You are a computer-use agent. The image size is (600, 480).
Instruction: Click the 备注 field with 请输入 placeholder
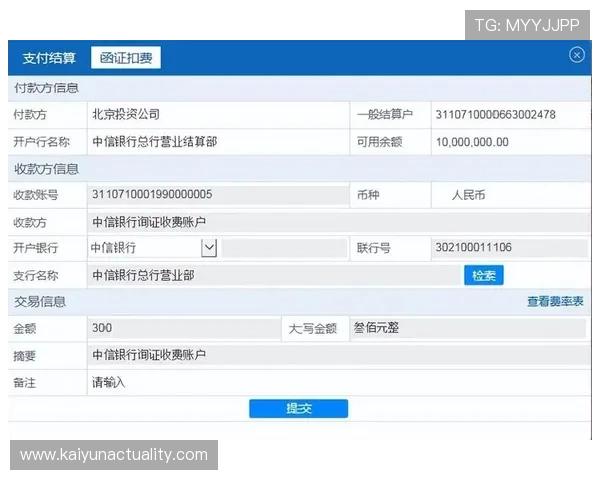tap(338, 382)
